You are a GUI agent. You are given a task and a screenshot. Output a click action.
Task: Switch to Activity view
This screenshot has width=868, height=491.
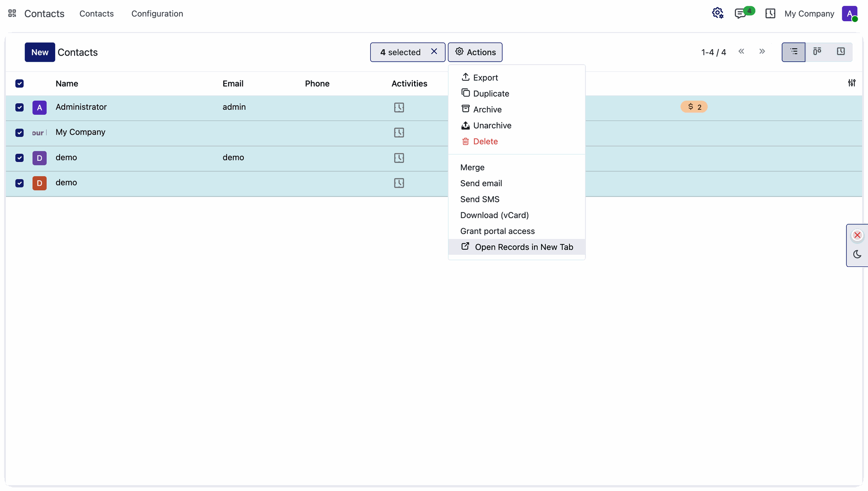coord(840,52)
